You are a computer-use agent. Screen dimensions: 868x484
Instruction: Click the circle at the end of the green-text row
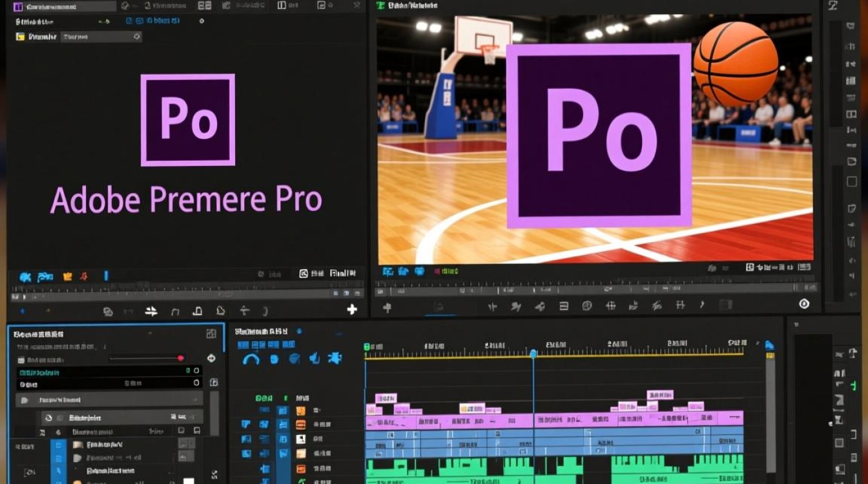click(196, 371)
